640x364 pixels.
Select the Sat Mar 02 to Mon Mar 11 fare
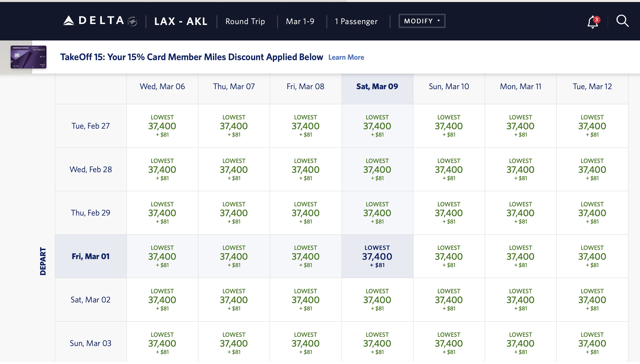pyautogui.click(x=520, y=300)
